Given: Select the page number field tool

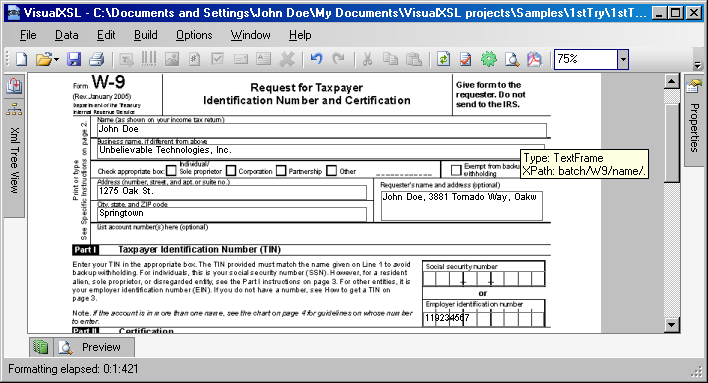Looking at the screenshot, I should [195, 59].
